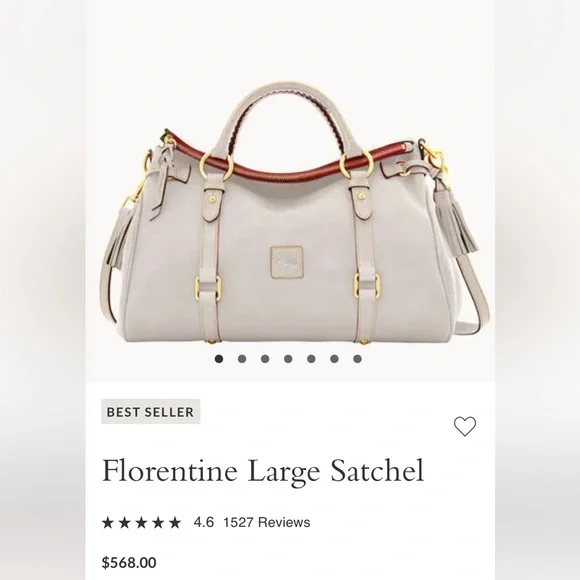Select the last carousel image dot
580x580 pixels.
click(357, 359)
